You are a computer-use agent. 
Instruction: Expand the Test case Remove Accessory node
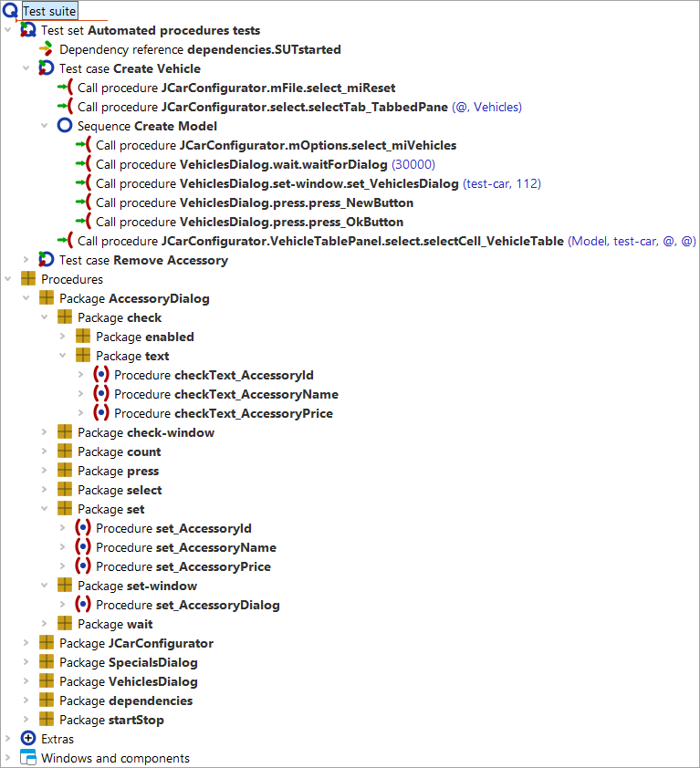click(x=26, y=260)
